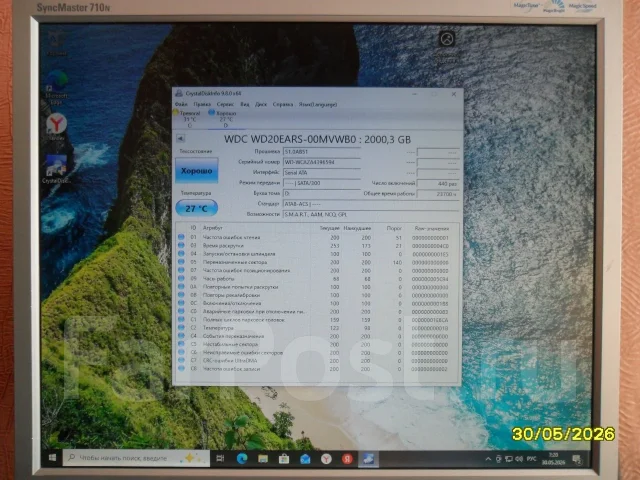Viewport: 640px width, 480px height.
Task: Select row 07 Частота ошибок позиционирования
Action: click(317, 270)
